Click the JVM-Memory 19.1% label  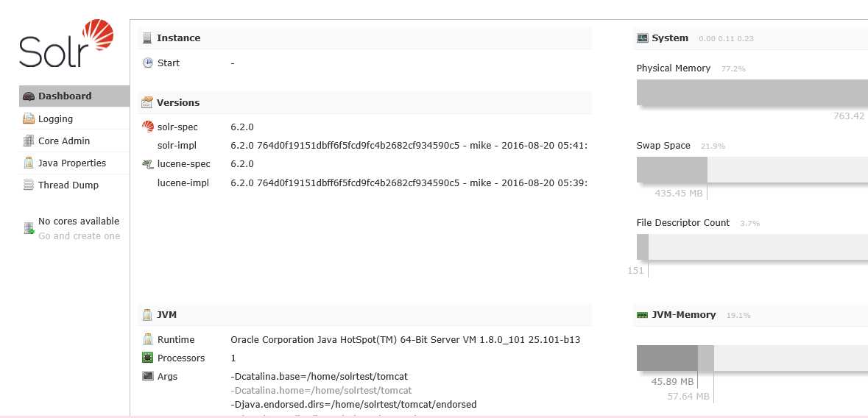point(738,316)
